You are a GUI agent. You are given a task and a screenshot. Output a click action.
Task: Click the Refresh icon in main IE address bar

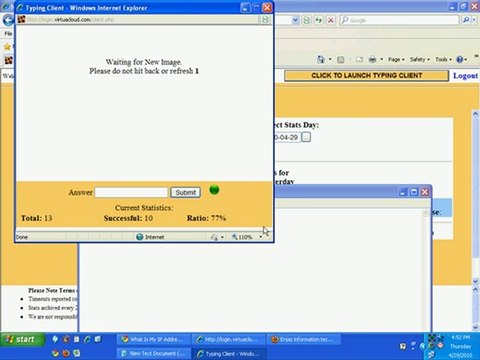[x=319, y=20]
